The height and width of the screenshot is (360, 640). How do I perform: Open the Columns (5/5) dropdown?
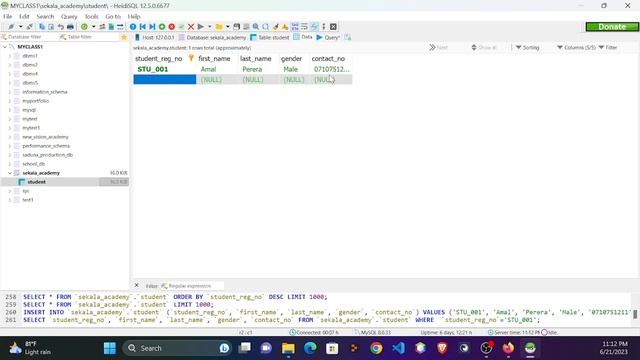pos(576,47)
